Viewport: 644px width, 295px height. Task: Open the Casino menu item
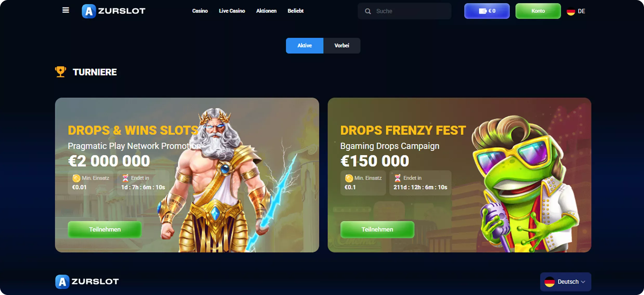click(x=200, y=11)
